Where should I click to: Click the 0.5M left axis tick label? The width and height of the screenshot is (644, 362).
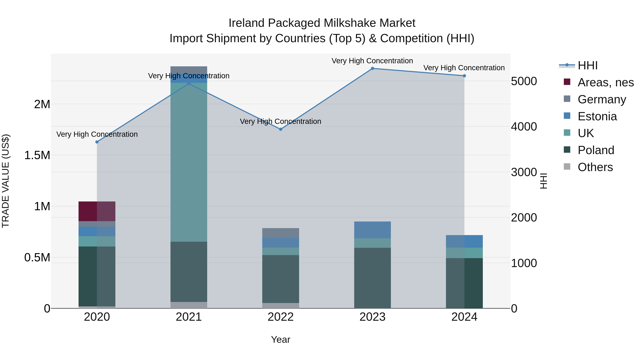point(37,258)
